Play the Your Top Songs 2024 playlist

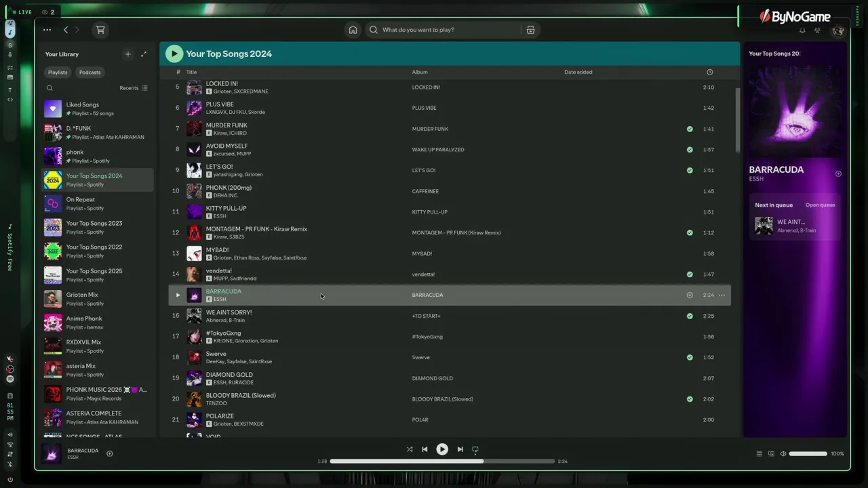tap(174, 54)
